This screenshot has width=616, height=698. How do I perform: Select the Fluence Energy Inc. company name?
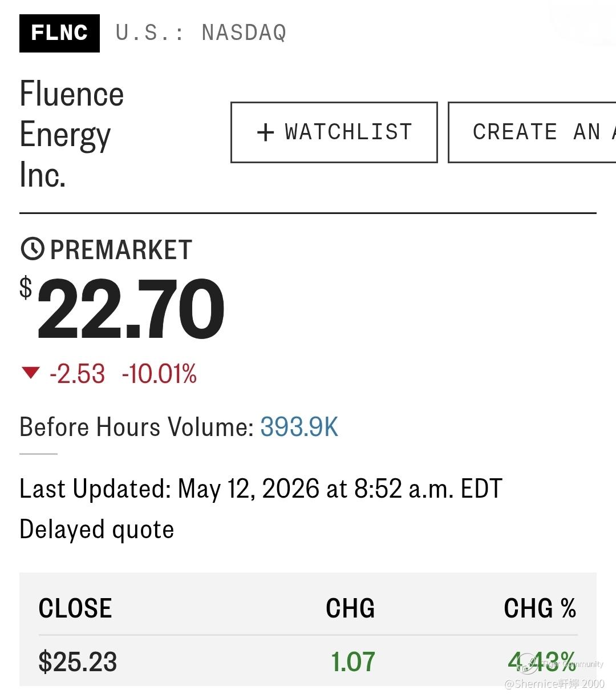point(72,135)
